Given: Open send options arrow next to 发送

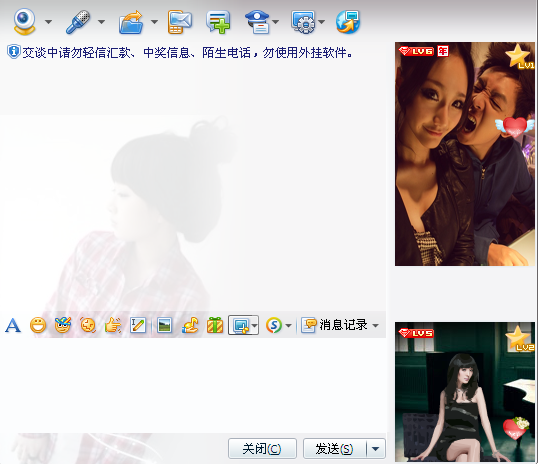Looking at the screenshot, I should pos(376,449).
